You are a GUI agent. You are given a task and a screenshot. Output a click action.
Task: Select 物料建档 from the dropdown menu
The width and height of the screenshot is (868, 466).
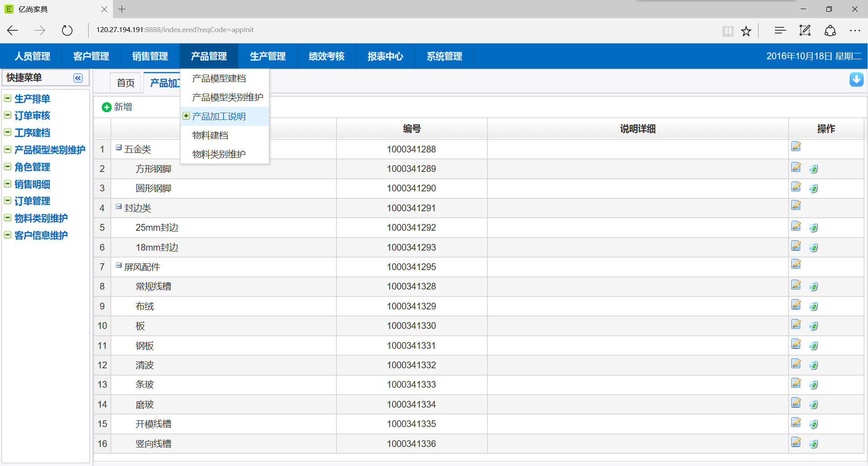[210, 135]
